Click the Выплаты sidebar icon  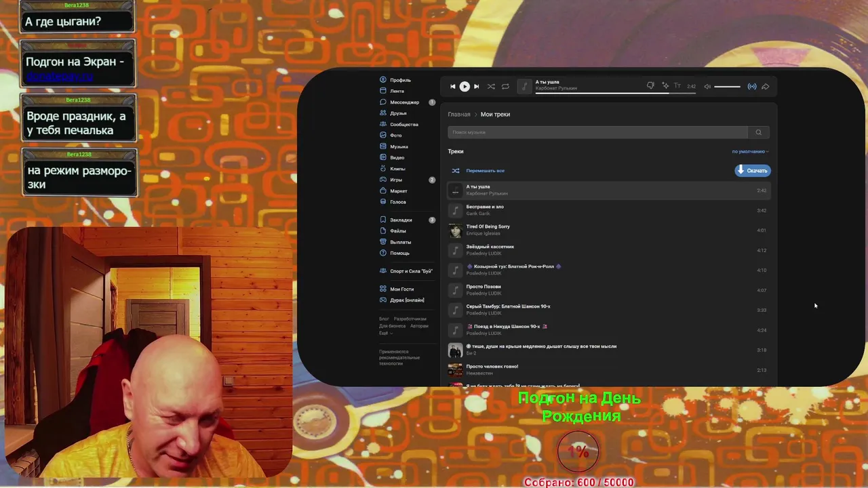383,242
